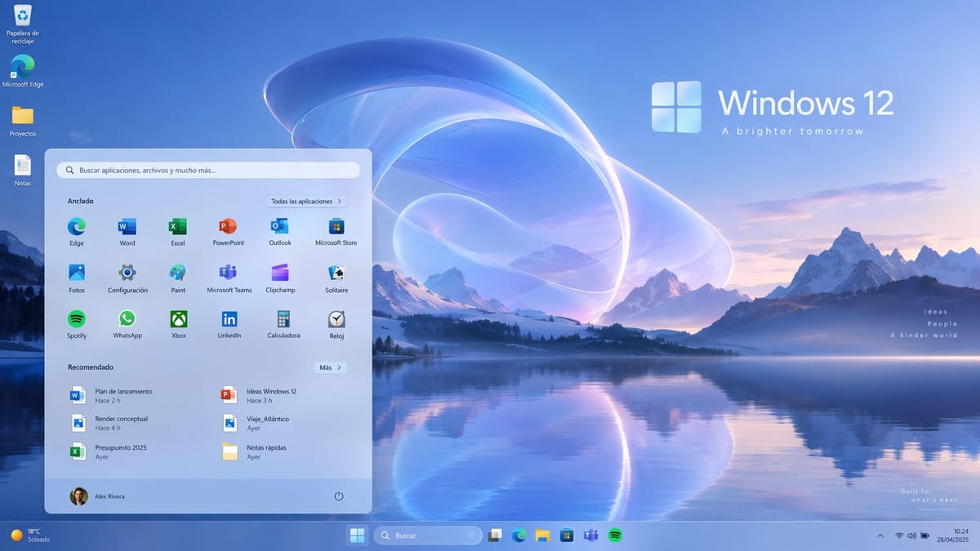Launch Paint from the pinned apps

pyautogui.click(x=178, y=278)
